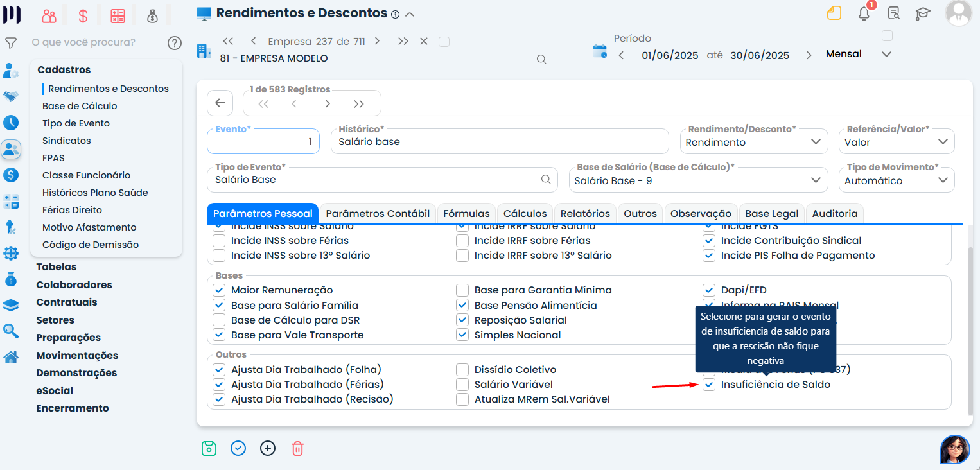Viewport: 980px width, 470px height.
Task: Expand the Colaboradores menu section
Action: pyautogui.click(x=74, y=284)
